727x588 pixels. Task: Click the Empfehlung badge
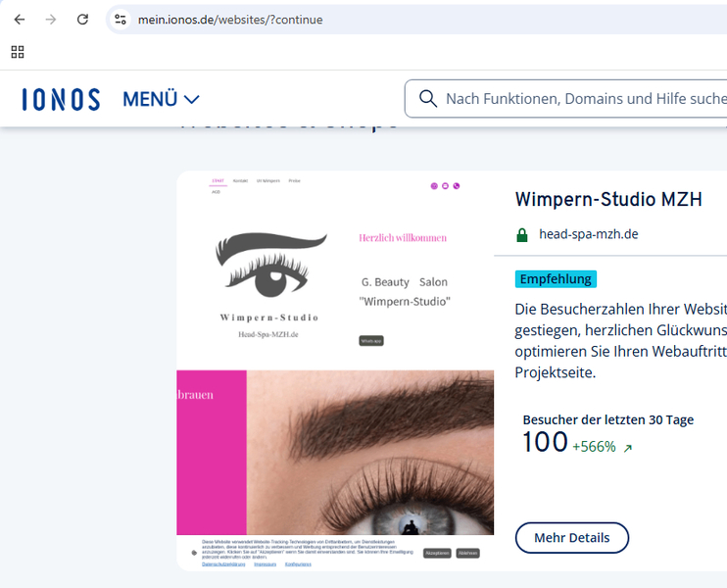555,278
